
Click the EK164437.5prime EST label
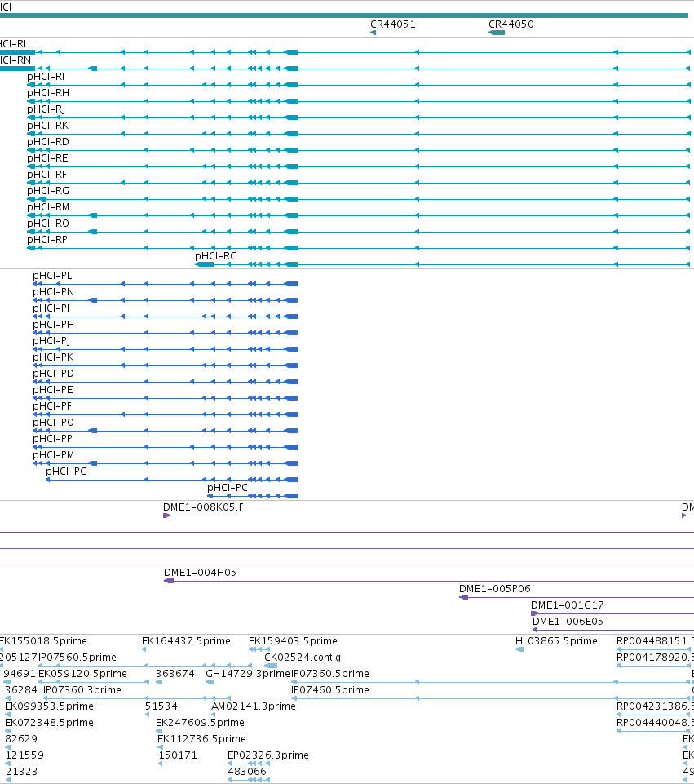(x=187, y=641)
